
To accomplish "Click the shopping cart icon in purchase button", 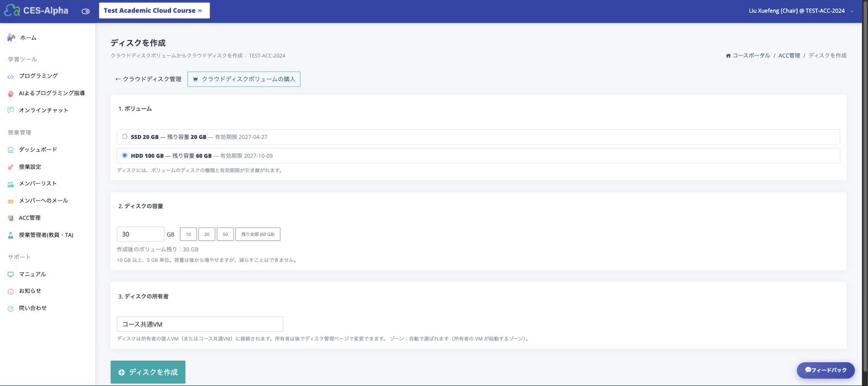I will click(195, 79).
